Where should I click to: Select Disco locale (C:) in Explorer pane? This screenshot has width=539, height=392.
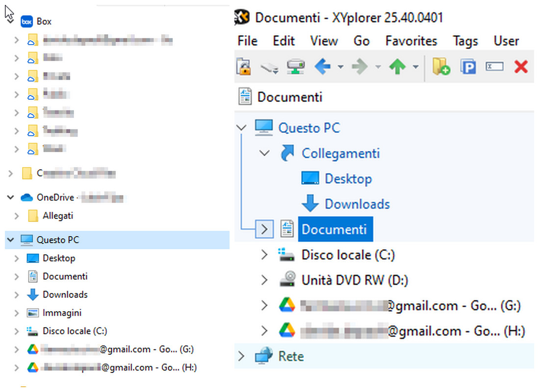75,331
